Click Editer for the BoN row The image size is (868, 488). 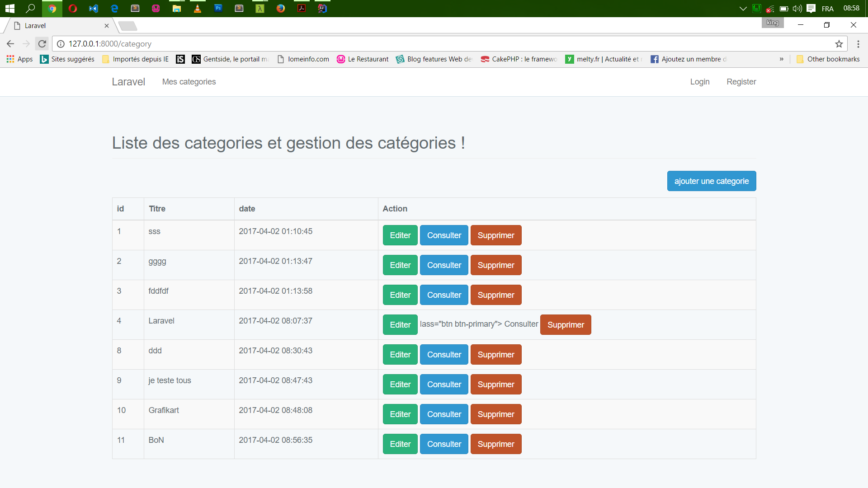pos(400,444)
